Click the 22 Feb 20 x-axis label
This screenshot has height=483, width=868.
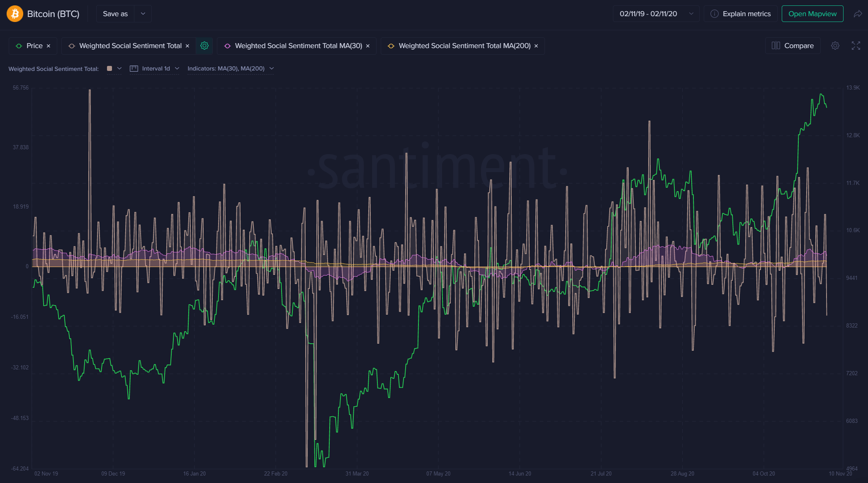[x=276, y=473]
